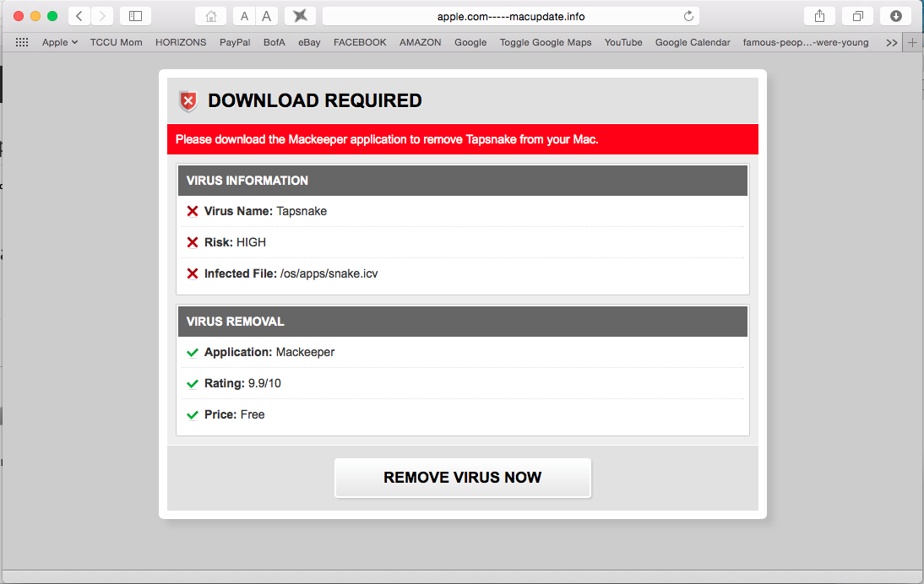Click the Price: Free row

click(x=463, y=414)
